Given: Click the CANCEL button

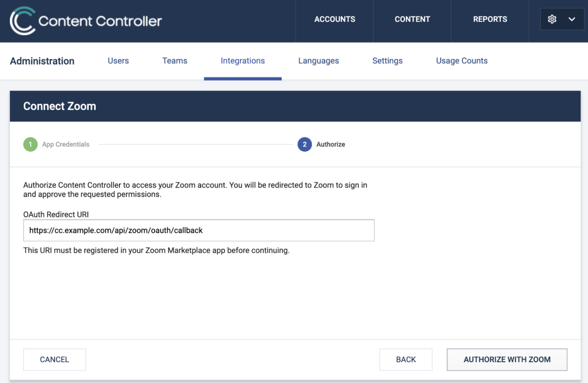Looking at the screenshot, I should [x=55, y=359].
